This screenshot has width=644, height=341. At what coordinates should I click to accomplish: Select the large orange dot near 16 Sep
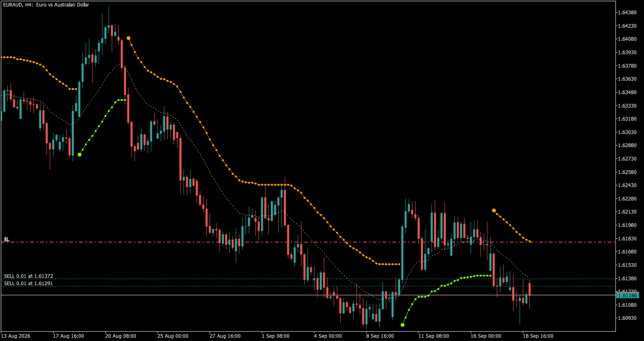tap(494, 211)
